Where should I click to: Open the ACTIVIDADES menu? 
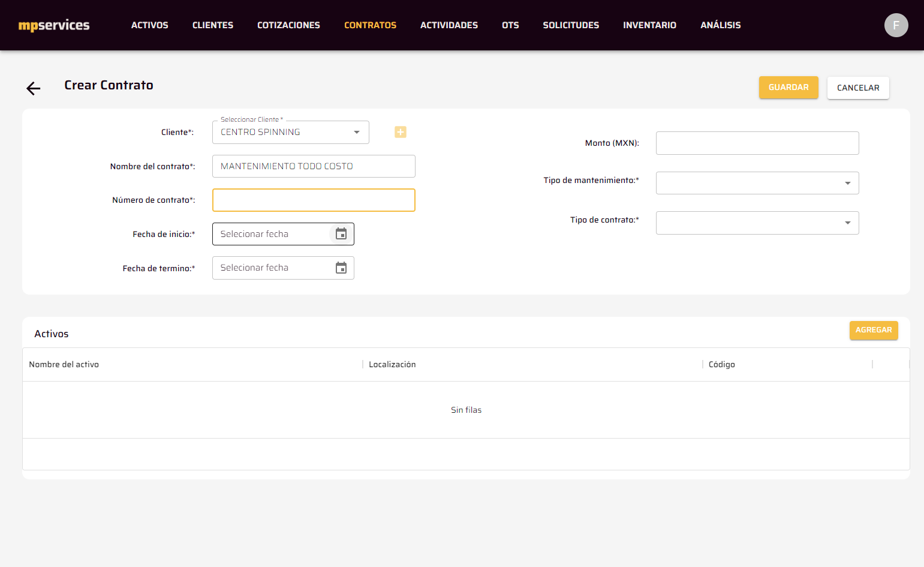449,25
